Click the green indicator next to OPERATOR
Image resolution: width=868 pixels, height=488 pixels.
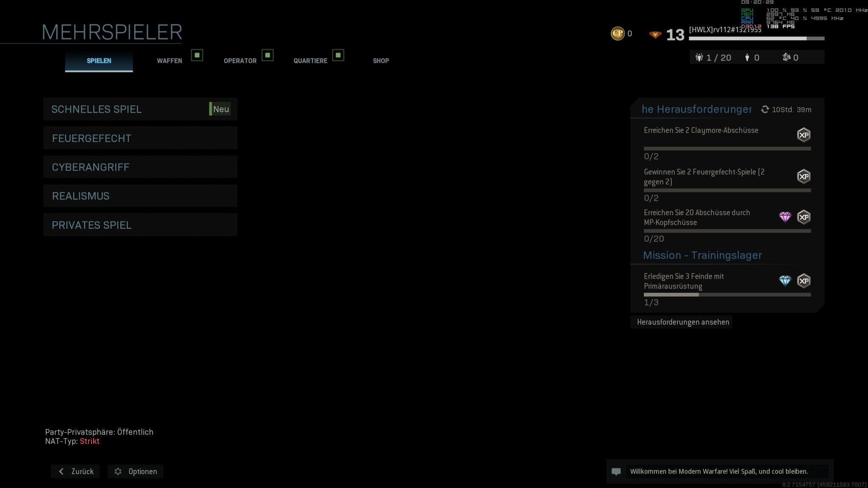coord(267,55)
